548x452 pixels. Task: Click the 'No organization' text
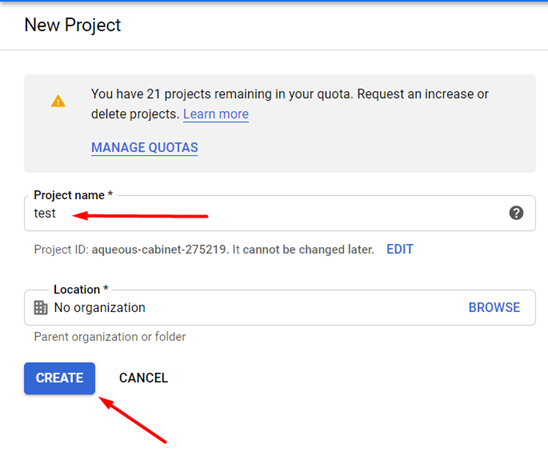100,308
